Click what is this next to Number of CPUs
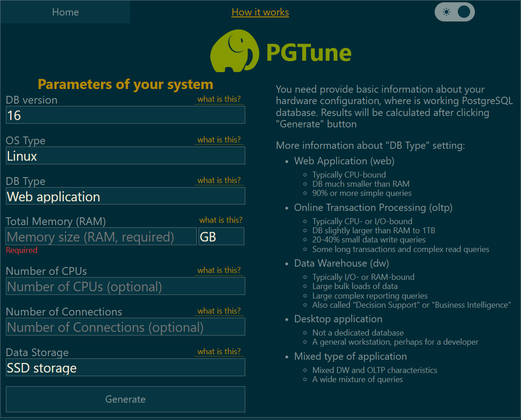The height and width of the screenshot is (420, 521). 219,270
